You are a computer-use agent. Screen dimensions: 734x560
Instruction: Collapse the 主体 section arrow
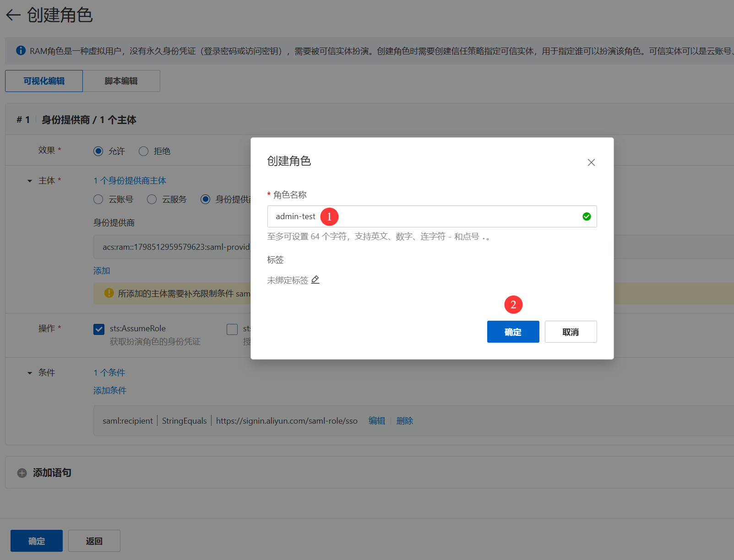click(30, 181)
